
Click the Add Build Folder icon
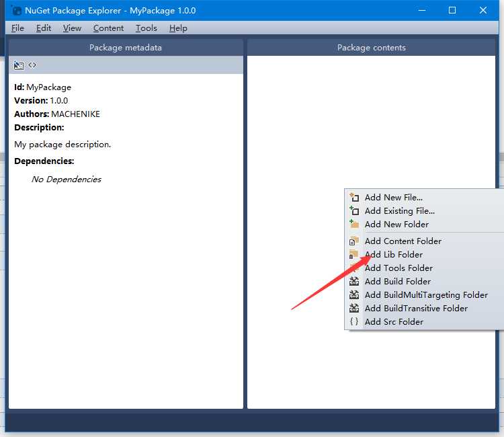(x=354, y=282)
